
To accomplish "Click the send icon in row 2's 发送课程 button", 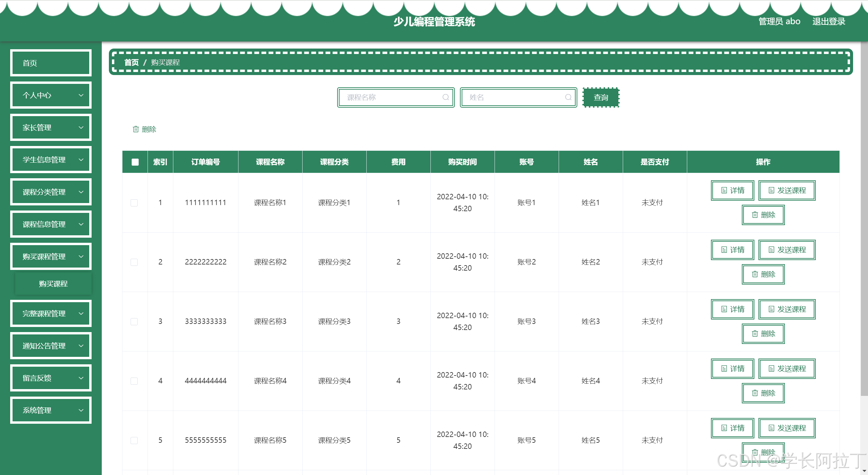I will [x=771, y=250].
